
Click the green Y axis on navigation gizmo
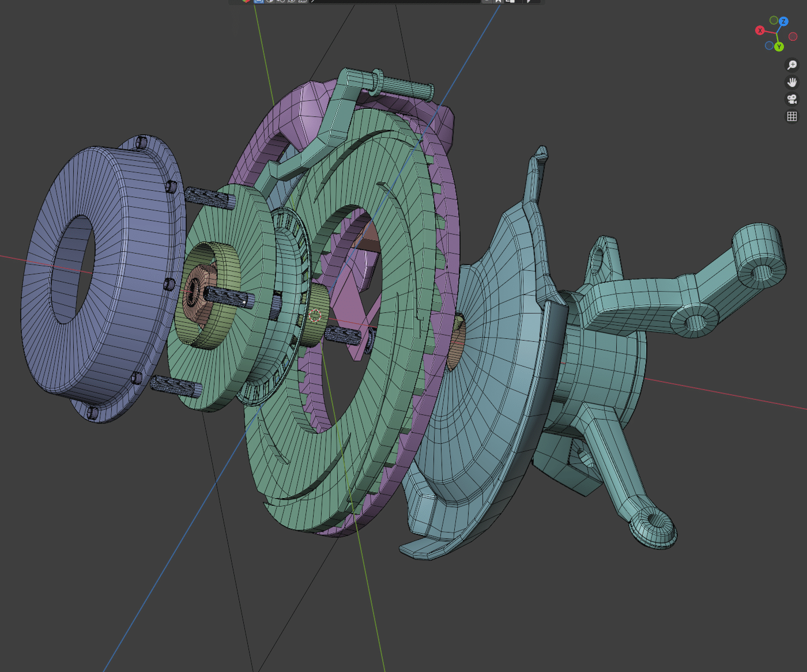pyautogui.click(x=779, y=47)
